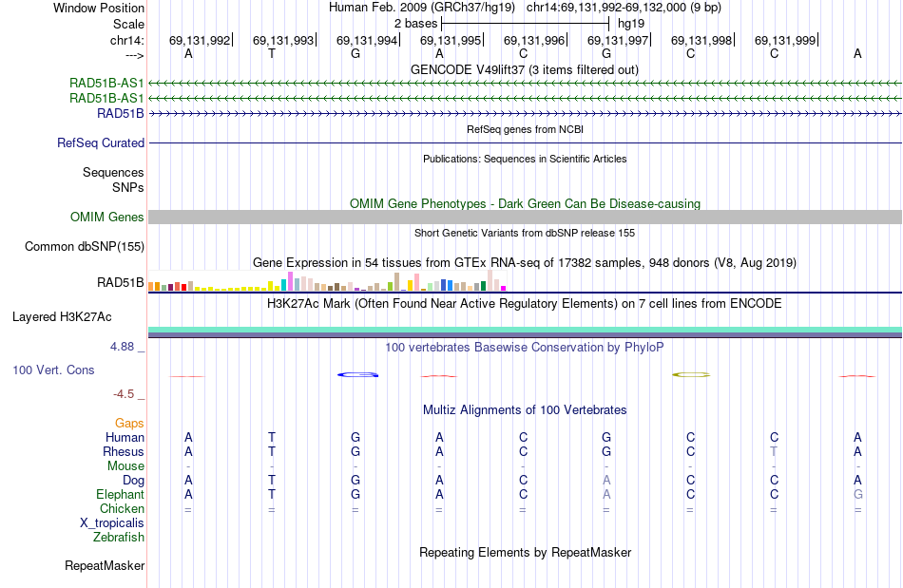The image size is (903, 588).
Task: Click the second RAD51B-AS1 gene label
Action: [106, 99]
